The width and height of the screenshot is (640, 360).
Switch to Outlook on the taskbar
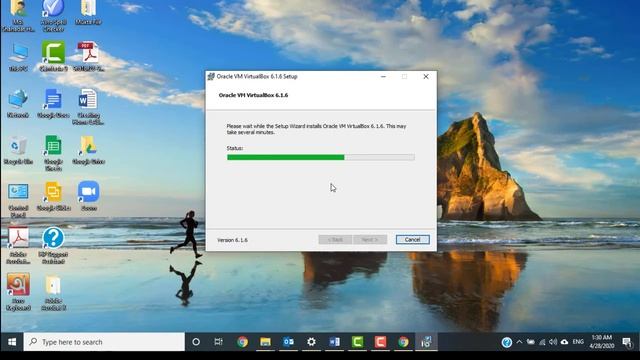[289, 342]
